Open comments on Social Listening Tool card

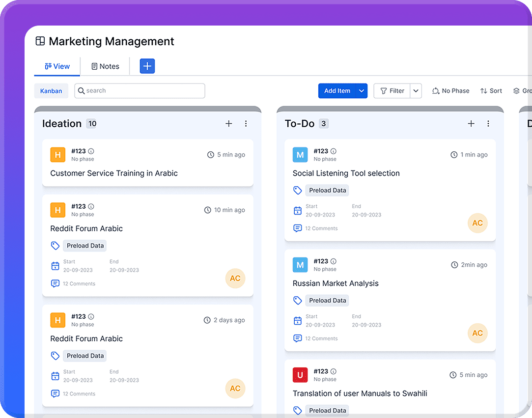pos(315,228)
